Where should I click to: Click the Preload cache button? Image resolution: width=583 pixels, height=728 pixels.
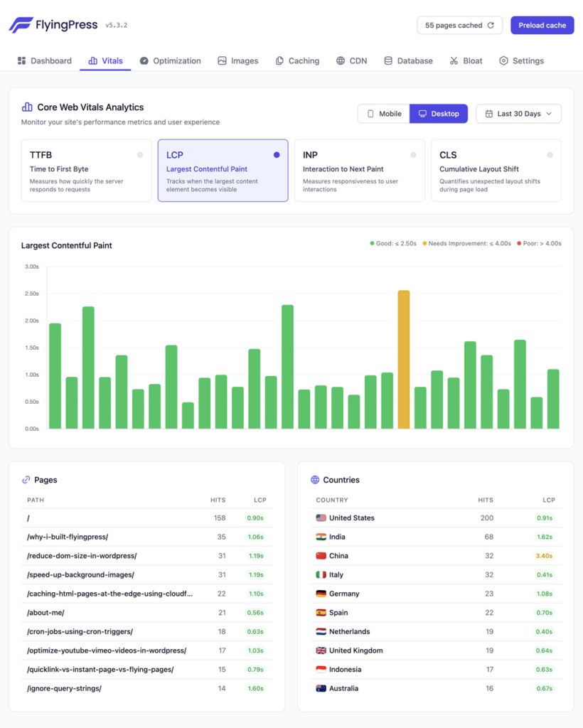coord(542,24)
